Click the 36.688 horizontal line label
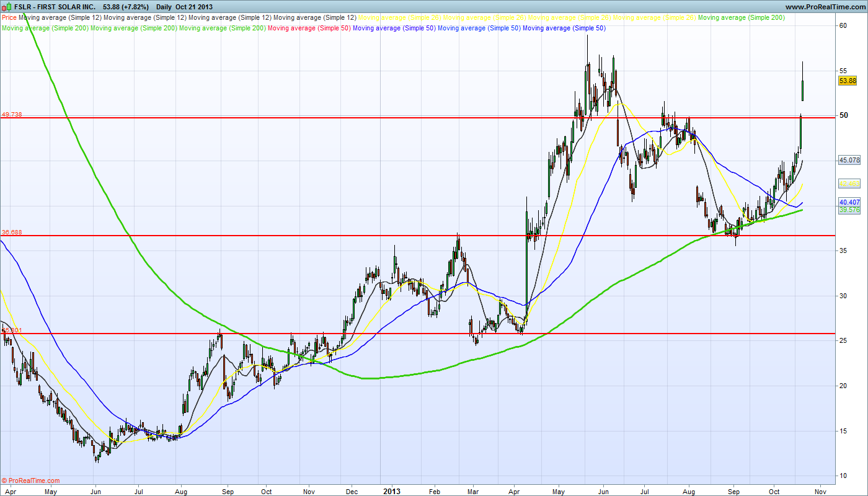868x496 pixels. [12, 232]
